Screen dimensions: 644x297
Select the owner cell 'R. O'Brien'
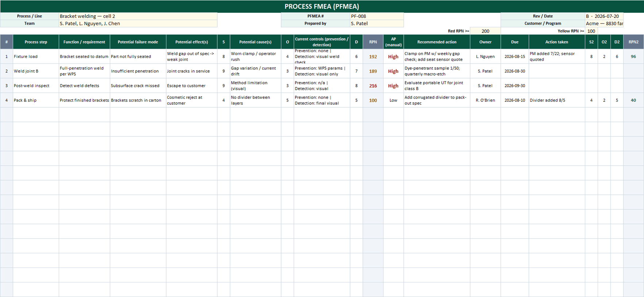pyautogui.click(x=485, y=100)
